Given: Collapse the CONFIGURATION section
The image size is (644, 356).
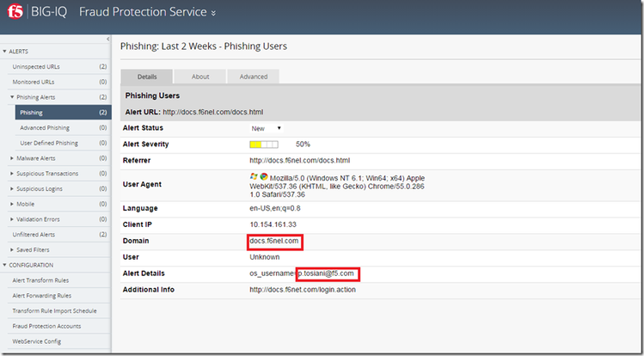Looking at the screenshot, I should 4,265.
